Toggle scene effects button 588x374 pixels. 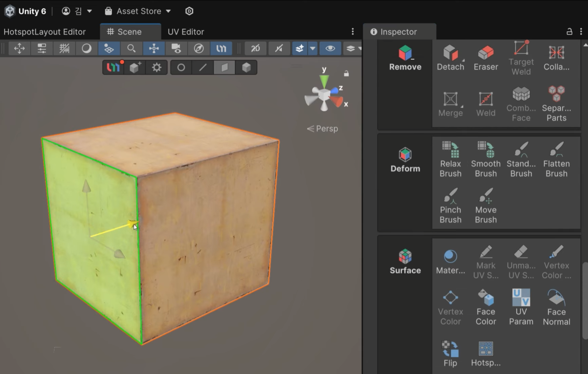300,48
